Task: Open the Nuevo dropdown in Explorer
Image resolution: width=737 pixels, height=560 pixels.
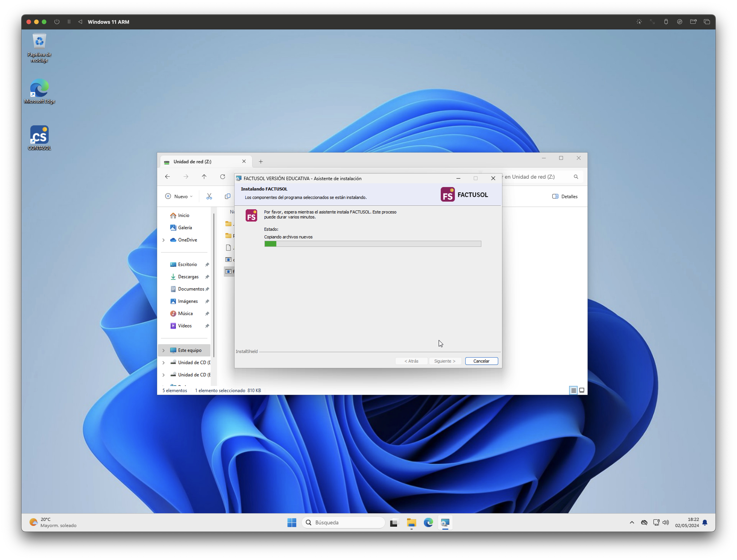Action: [x=179, y=196]
